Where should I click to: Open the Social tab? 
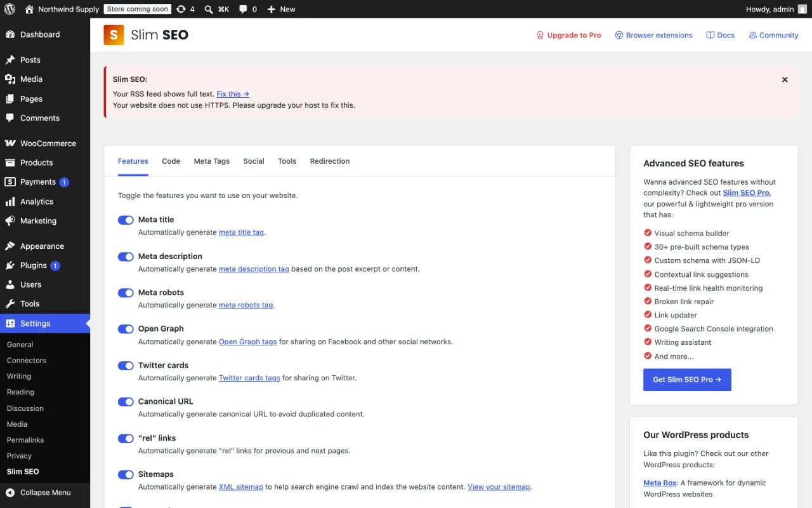click(x=254, y=161)
